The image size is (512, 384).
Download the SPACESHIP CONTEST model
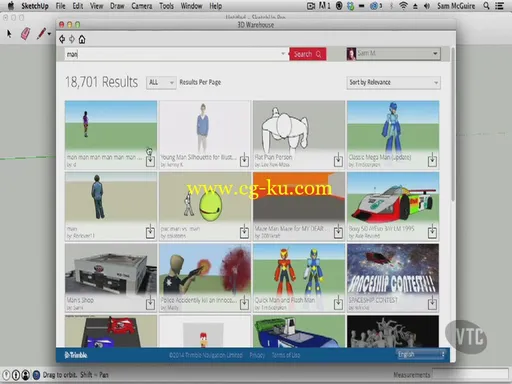432,303
